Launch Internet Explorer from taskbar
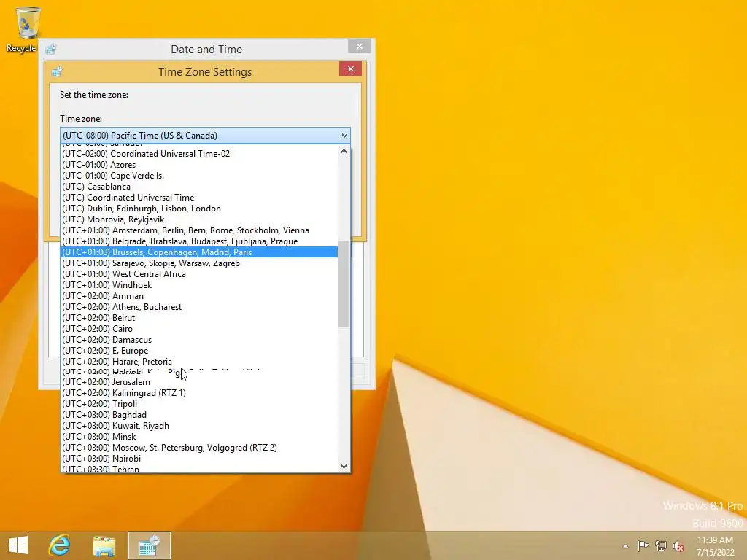The image size is (747, 560). [x=60, y=545]
